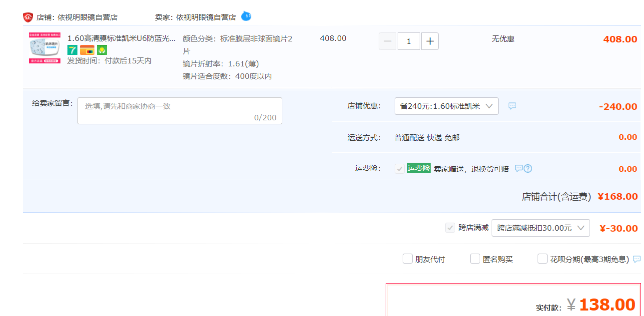Toggle the 跨店满减 checkbox
Image resolution: width=644 pixels, height=316 pixels.
[x=450, y=228]
